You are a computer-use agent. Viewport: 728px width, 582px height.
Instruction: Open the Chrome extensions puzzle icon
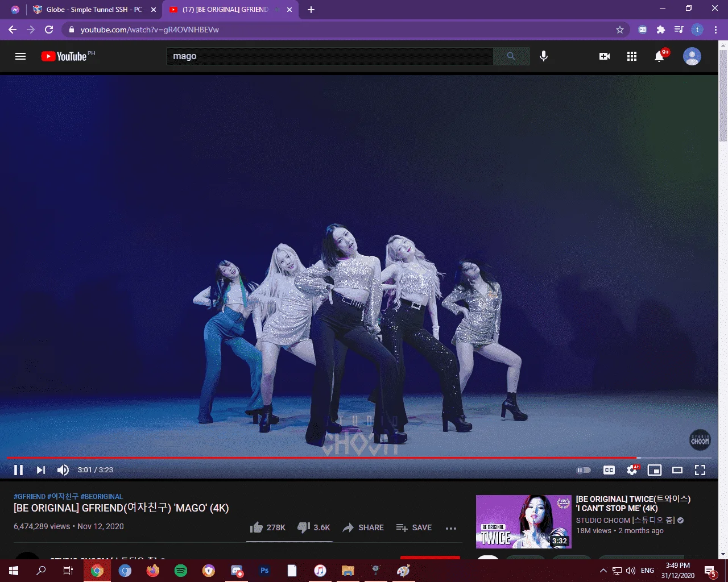pyautogui.click(x=661, y=30)
